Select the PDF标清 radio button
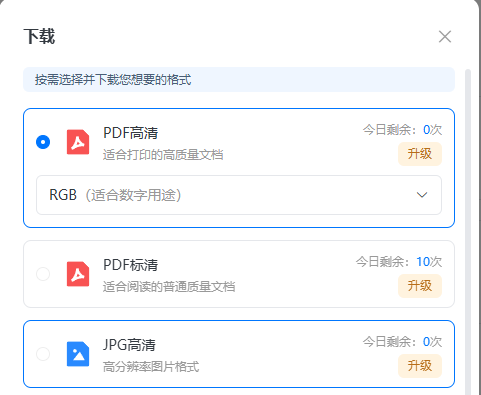This screenshot has height=395, width=481. (x=43, y=274)
